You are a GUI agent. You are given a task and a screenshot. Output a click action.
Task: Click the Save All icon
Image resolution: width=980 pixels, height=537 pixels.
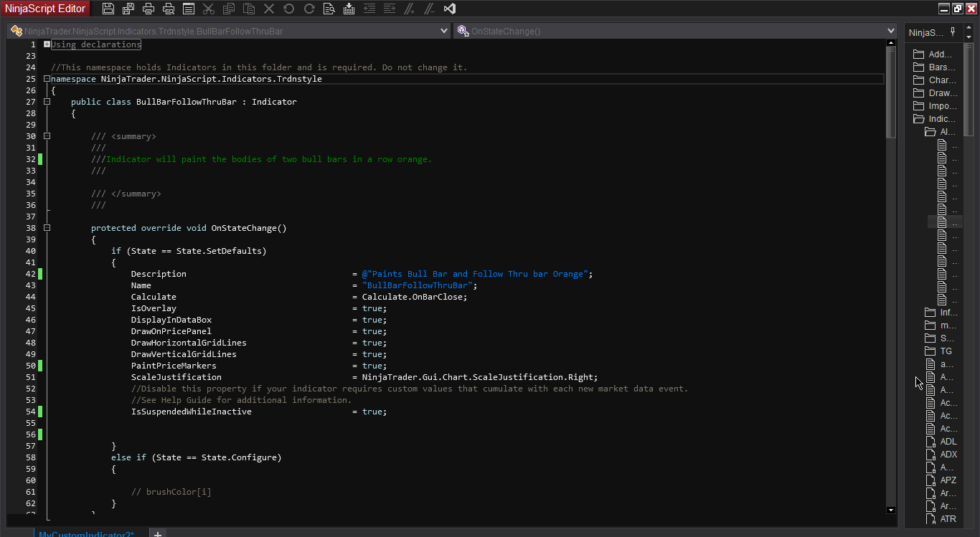point(128,9)
